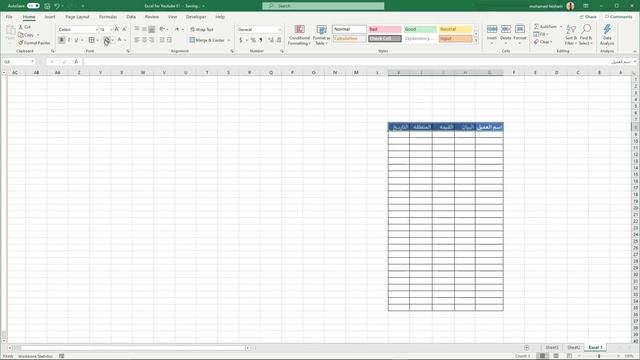640x360 pixels.
Task: Launch the Data Analysis tool
Action: 607,35
